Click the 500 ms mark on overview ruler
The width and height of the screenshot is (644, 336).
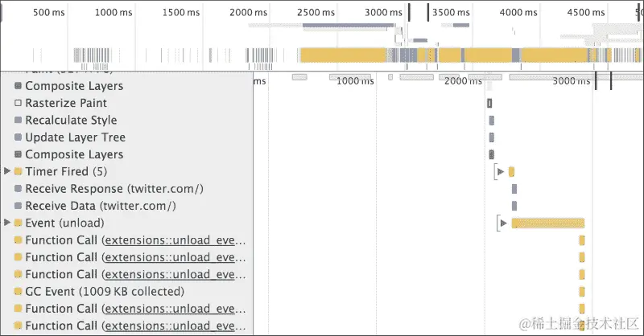click(x=49, y=12)
